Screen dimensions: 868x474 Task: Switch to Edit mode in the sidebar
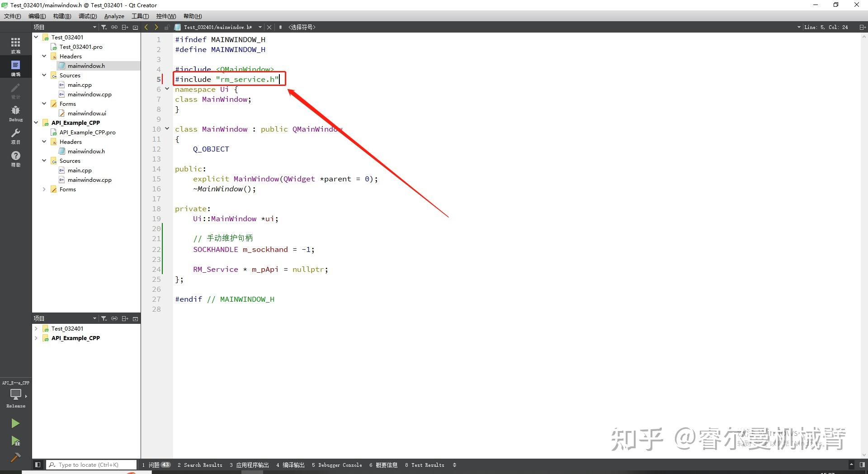click(x=16, y=67)
